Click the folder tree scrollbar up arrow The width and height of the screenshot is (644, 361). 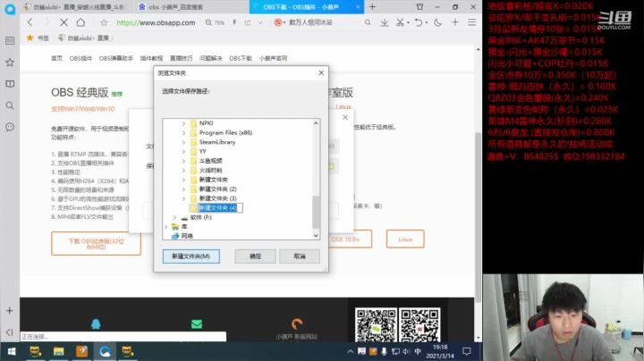point(316,122)
